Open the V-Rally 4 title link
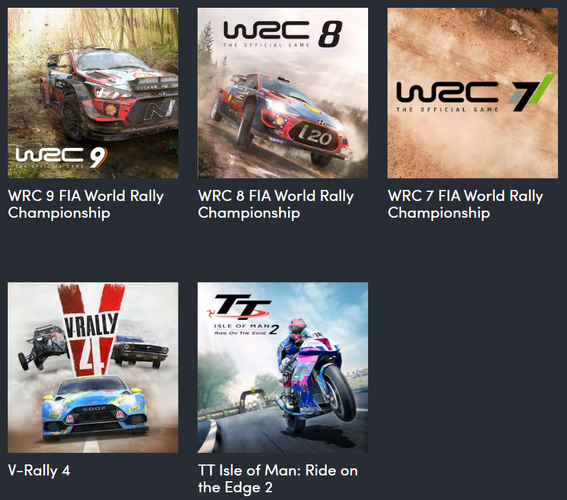The height and width of the screenshot is (500, 567). 39,471
